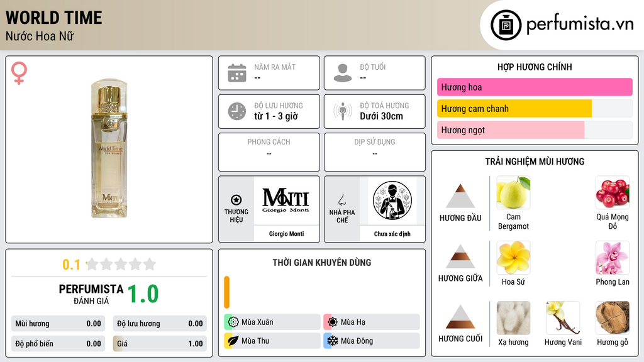Click the green 1.0 Perfumista score
Image resolution: width=644 pixels, height=362 pixels.
pos(143,294)
